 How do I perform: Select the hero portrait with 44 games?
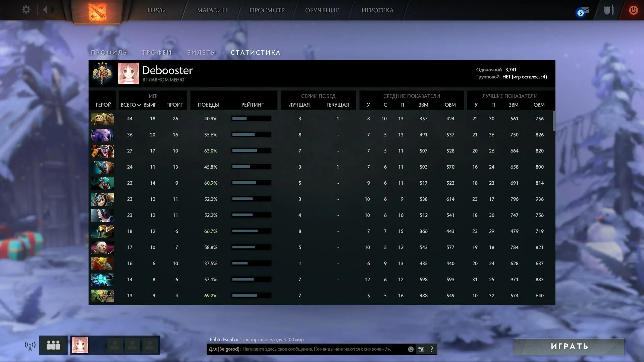tap(102, 119)
